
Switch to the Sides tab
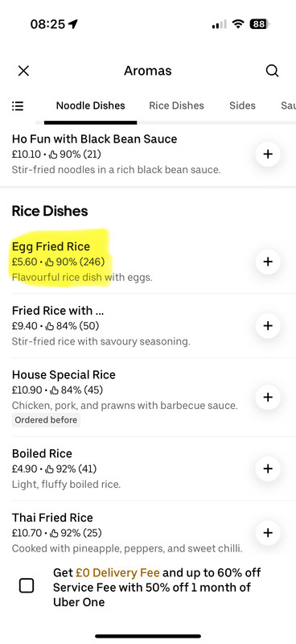point(242,105)
